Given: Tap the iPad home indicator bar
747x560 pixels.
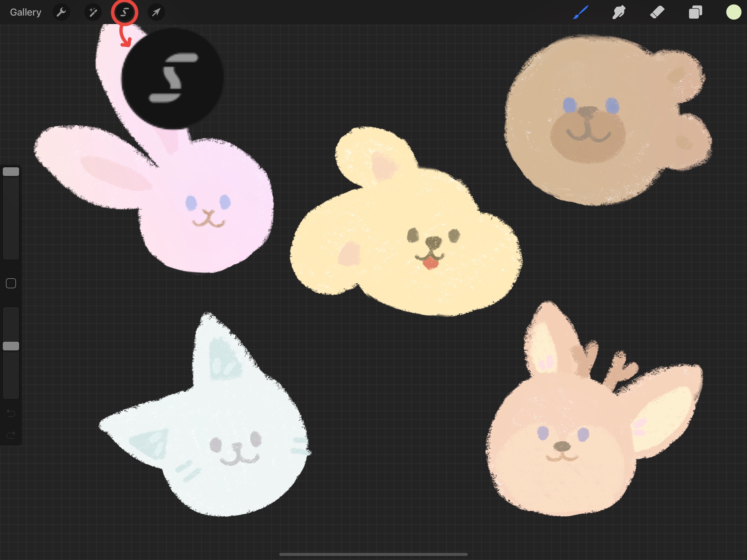Looking at the screenshot, I should [x=373, y=554].
